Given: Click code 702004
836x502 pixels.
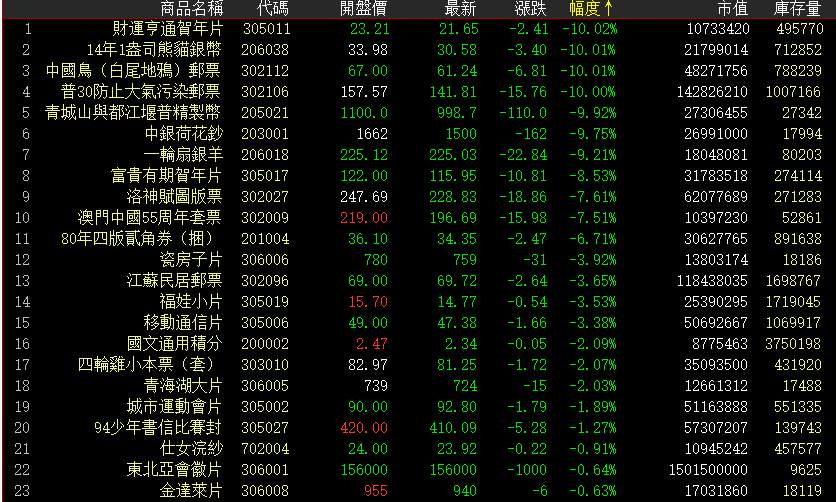Looking at the screenshot, I should (265, 449).
